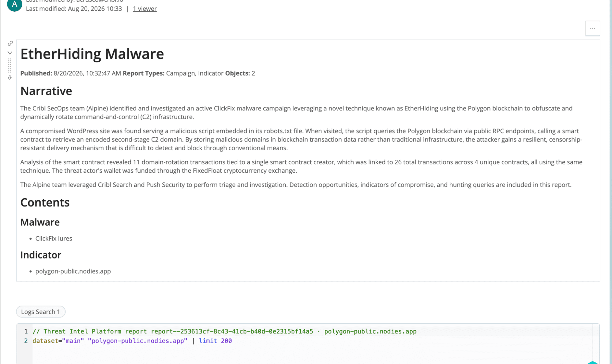Viewport: 612px width, 364px height.
Task: Click the "Malware" subheading under Contents
Action: (x=40, y=222)
